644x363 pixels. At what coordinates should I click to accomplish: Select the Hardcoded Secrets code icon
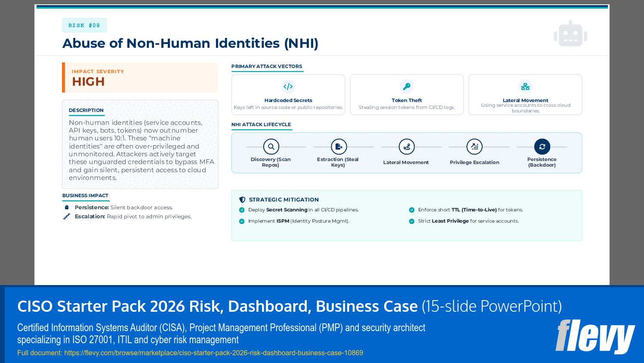288,86
